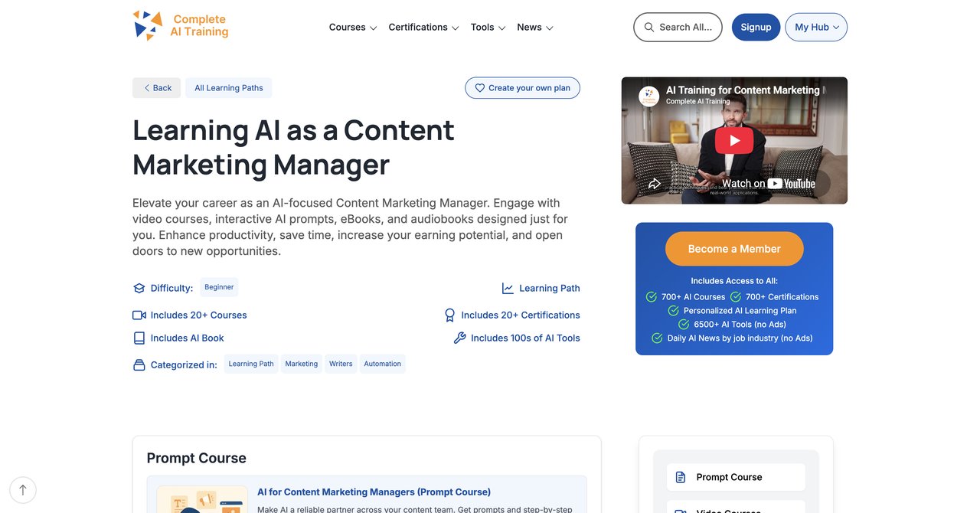Click the Complete AI Training logo
The width and height of the screenshot is (980, 513).
181,26
